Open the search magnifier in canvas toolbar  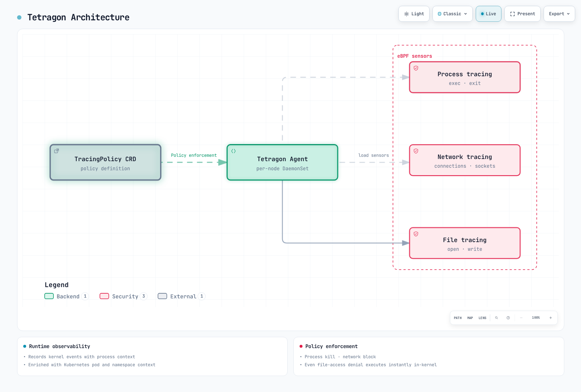point(496,318)
